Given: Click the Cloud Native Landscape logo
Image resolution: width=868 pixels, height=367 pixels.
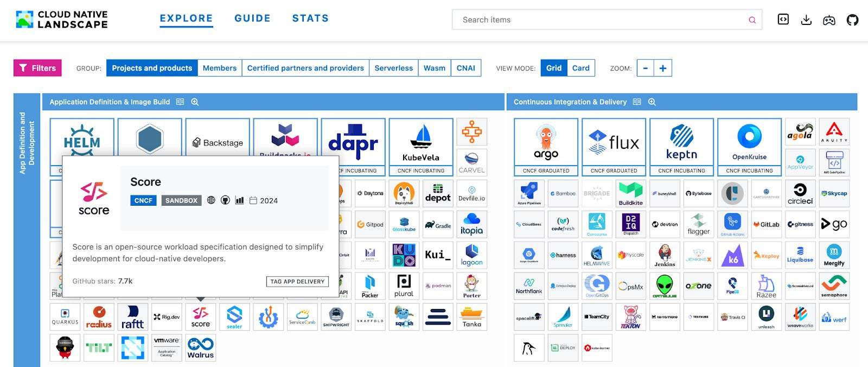Looking at the screenshot, I should click(62, 20).
